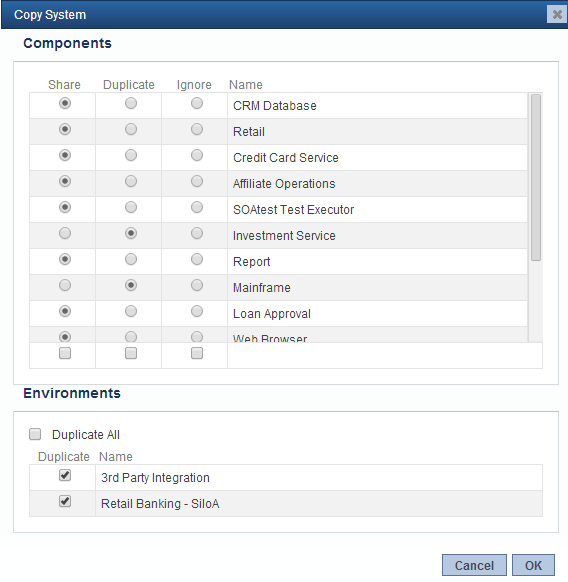This screenshot has width=568, height=582.
Task: Select Ignore for Investment Service
Action: point(197,233)
